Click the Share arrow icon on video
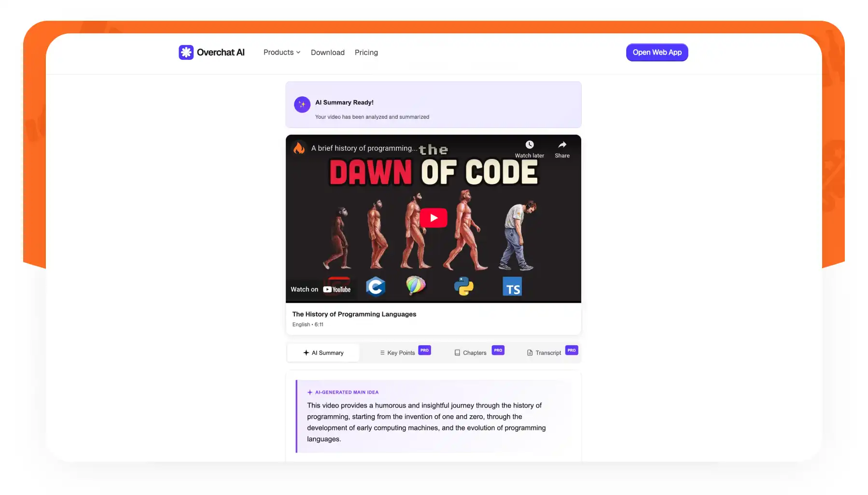Viewport: 868px width, 495px height. pos(562,144)
